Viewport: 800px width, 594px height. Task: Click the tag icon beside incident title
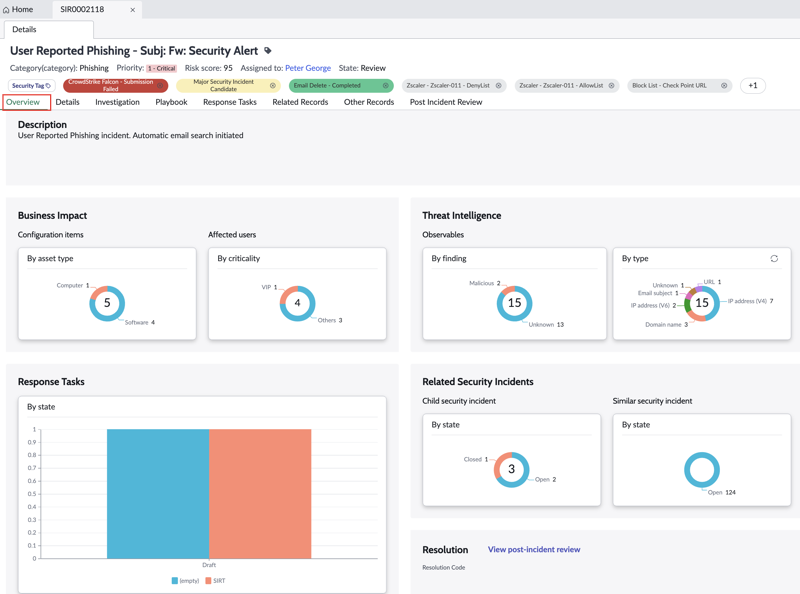[x=268, y=51]
